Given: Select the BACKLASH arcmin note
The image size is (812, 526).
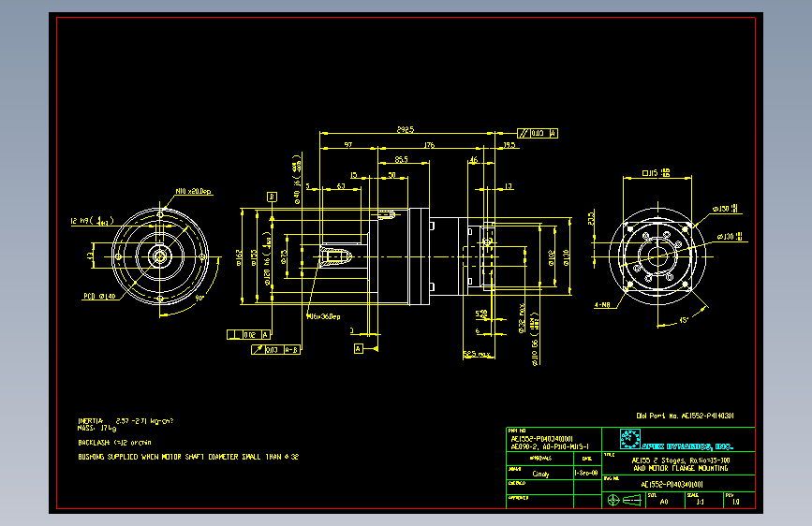Looking at the screenshot, I should [114, 443].
